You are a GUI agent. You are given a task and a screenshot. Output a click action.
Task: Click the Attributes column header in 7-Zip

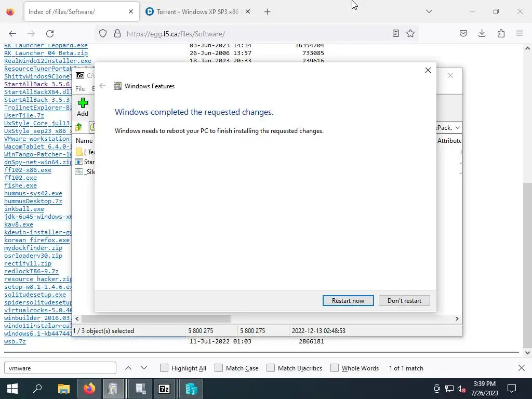(x=449, y=140)
